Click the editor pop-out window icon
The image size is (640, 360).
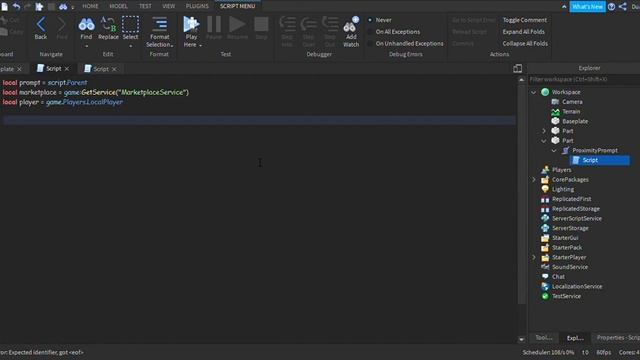(518, 69)
